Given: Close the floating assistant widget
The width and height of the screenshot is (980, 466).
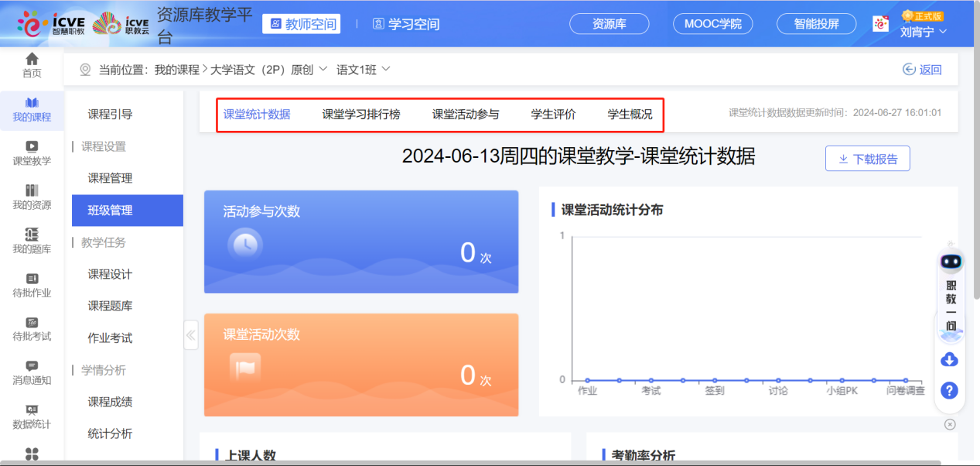Looking at the screenshot, I should click(950, 424).
